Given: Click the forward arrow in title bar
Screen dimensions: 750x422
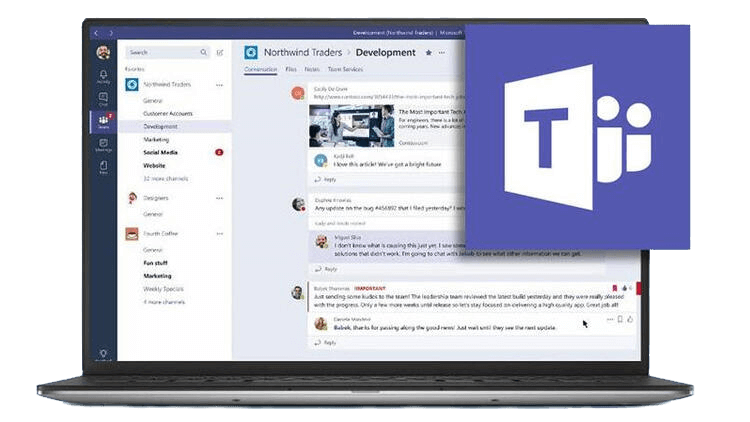Looking at the screenshot, I should (111, 33).
